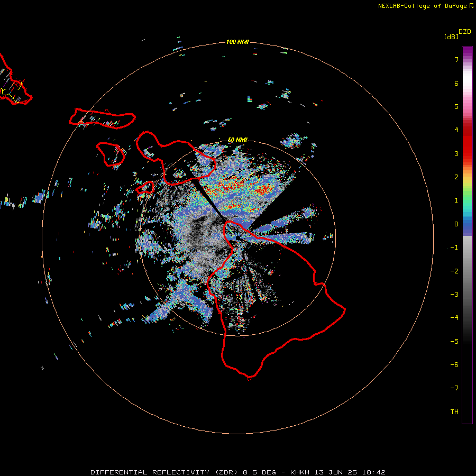Click the 5 value on color scale
The image size is (476, 476).
click(x=456, y=106)
